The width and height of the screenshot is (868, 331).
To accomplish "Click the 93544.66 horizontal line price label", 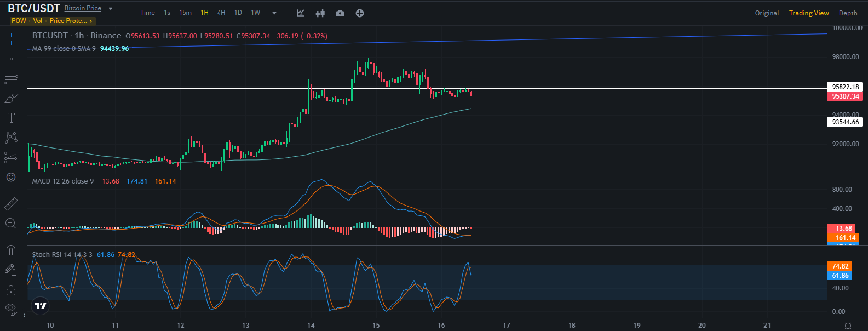I will point(846,122).
